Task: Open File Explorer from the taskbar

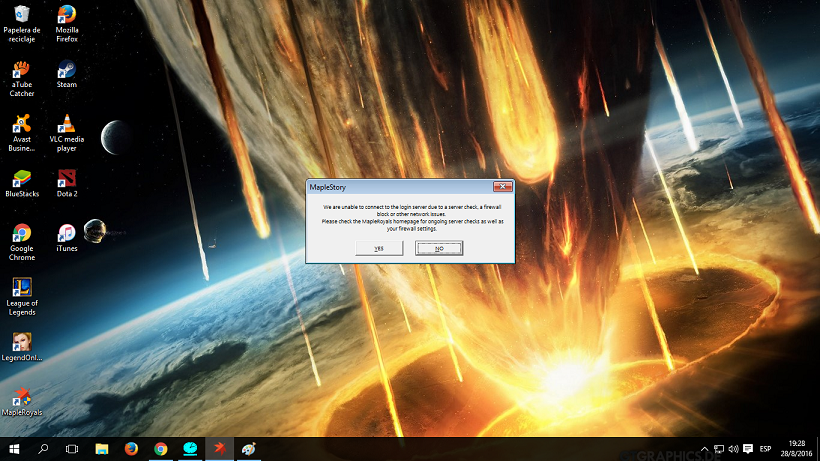Action: 101,449
